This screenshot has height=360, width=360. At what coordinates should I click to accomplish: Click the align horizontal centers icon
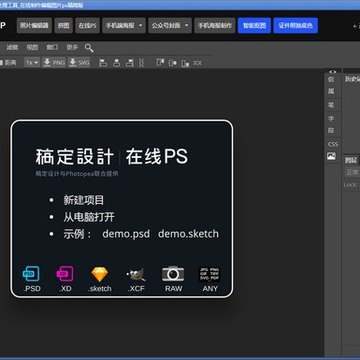[116, 63]
